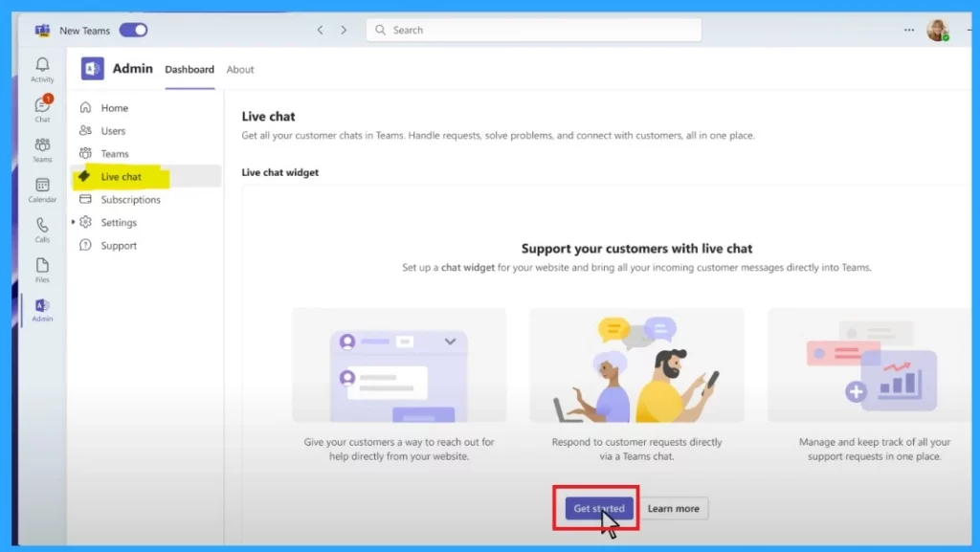
Task: Click inside the Search box
Action: [534, 30]
